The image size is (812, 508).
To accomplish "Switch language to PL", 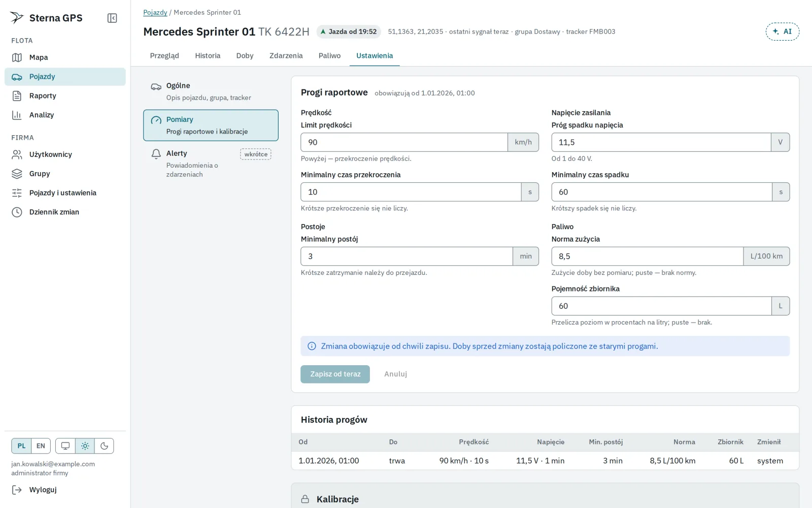I will (21, 446).
